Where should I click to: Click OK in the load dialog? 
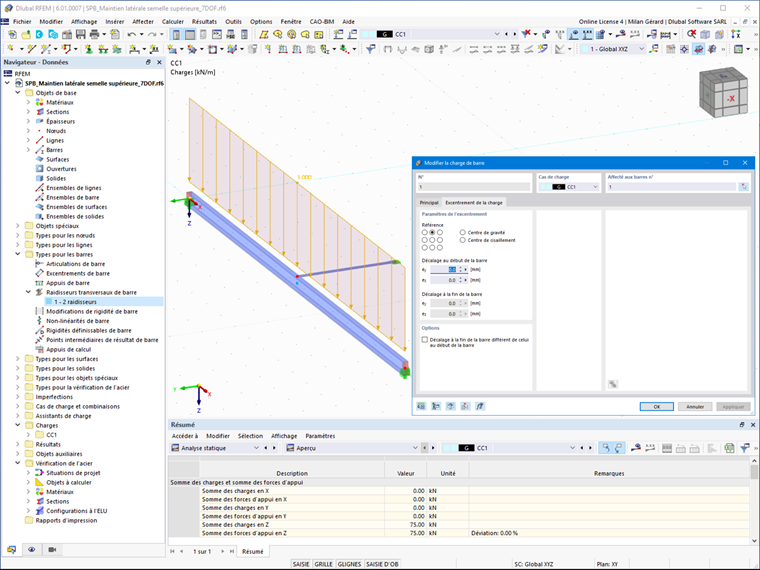[x=656, y=407]
